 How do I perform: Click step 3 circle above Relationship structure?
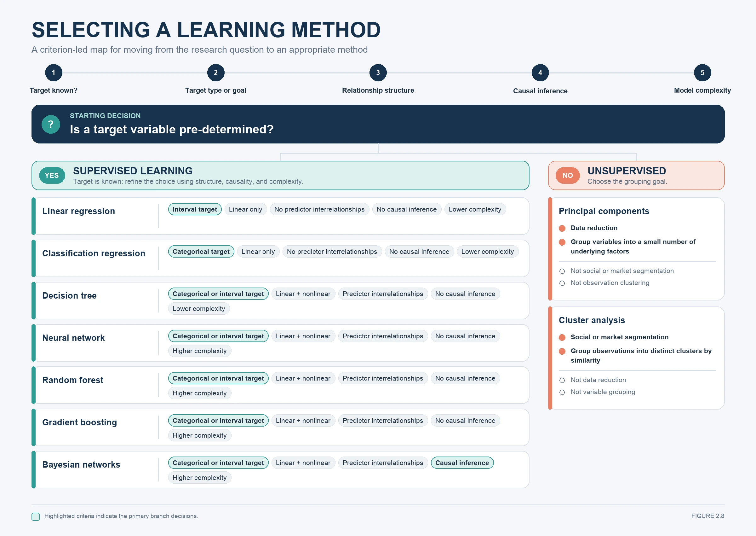click(x=378, y=73)
